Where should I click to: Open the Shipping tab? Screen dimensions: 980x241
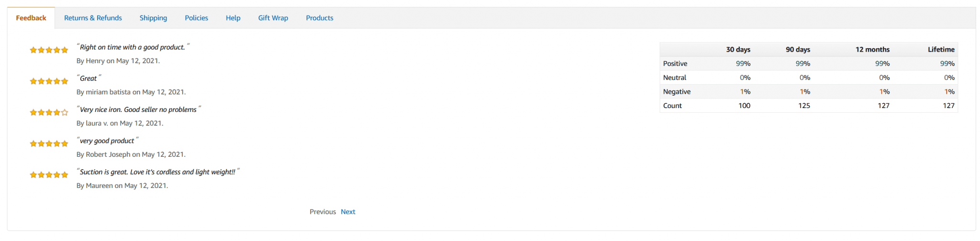[x=153, y=18]
